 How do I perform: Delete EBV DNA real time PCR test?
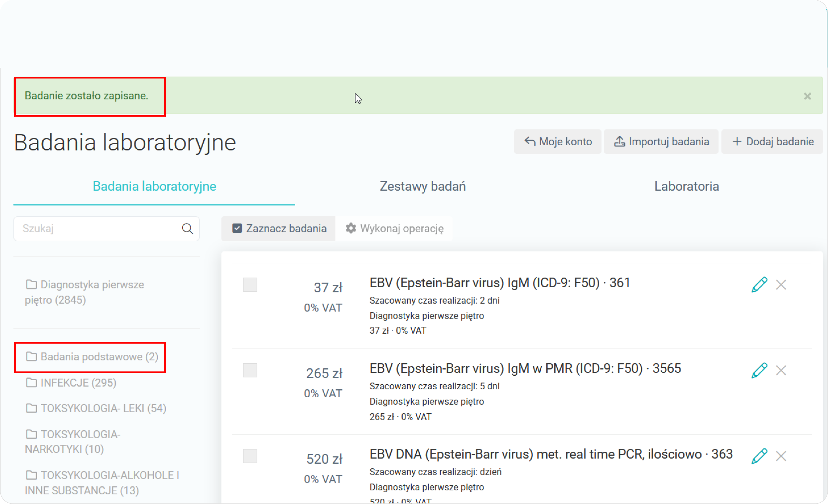(x=781, y=456)
